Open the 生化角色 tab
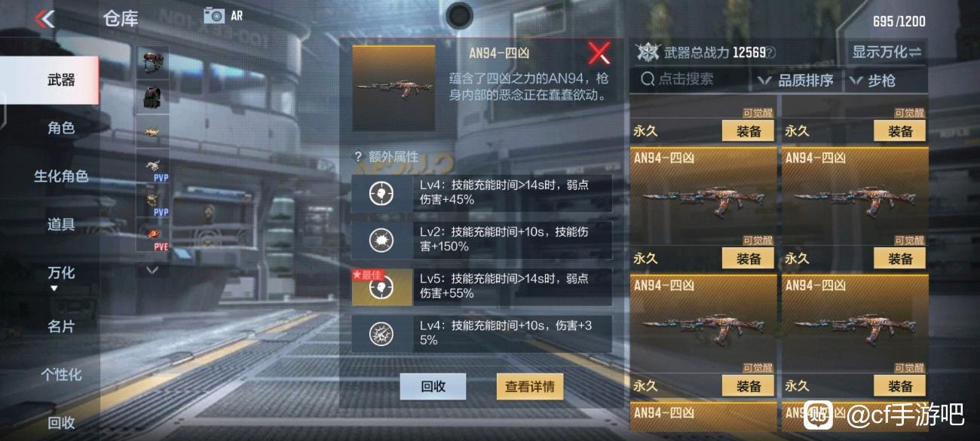Screen dimensions: 980x441 [61, 176]
